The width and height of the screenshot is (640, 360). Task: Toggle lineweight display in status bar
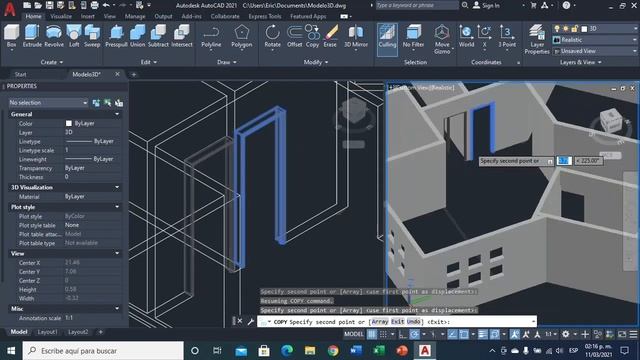tap(483, 334)
